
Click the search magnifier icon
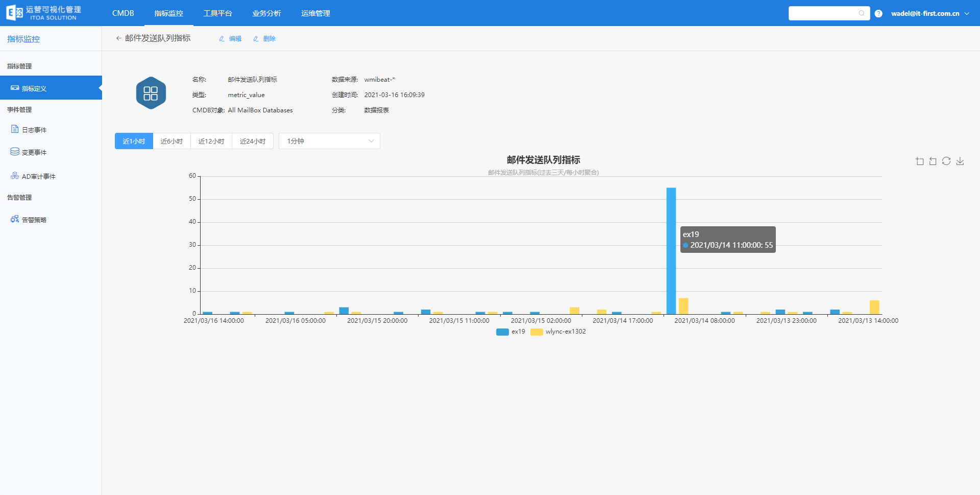(862, 13)
